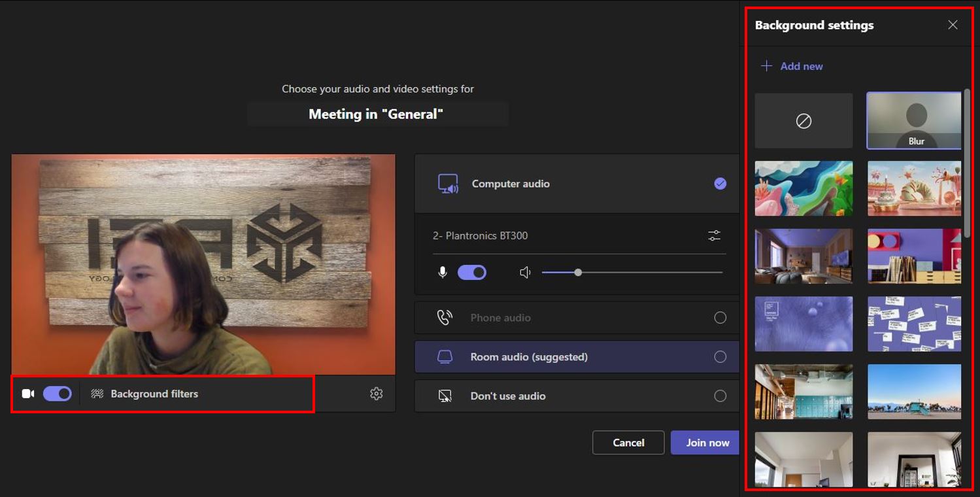This screenshot has width=980, height=497.
Task: Select Phone audio radio button
Action: [720, 318]
